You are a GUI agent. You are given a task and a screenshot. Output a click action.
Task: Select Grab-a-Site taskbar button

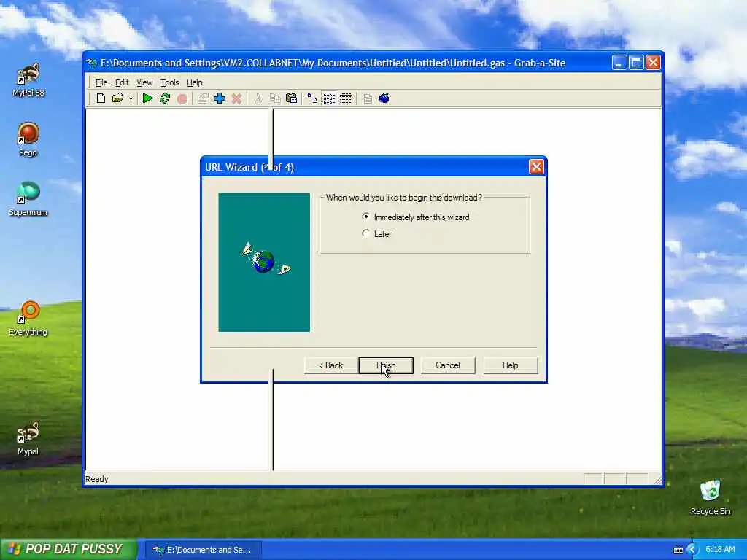tap(203, 550)
